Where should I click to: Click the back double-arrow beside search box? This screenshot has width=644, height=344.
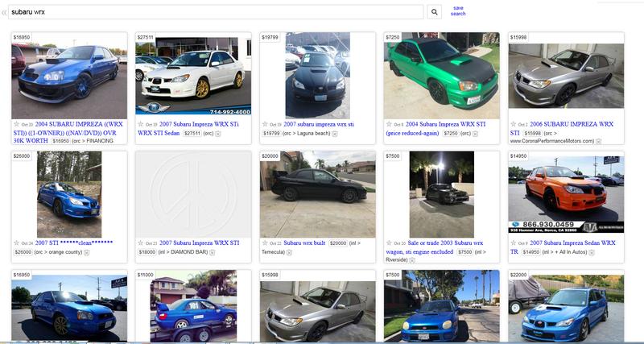[x=4, y=12]
